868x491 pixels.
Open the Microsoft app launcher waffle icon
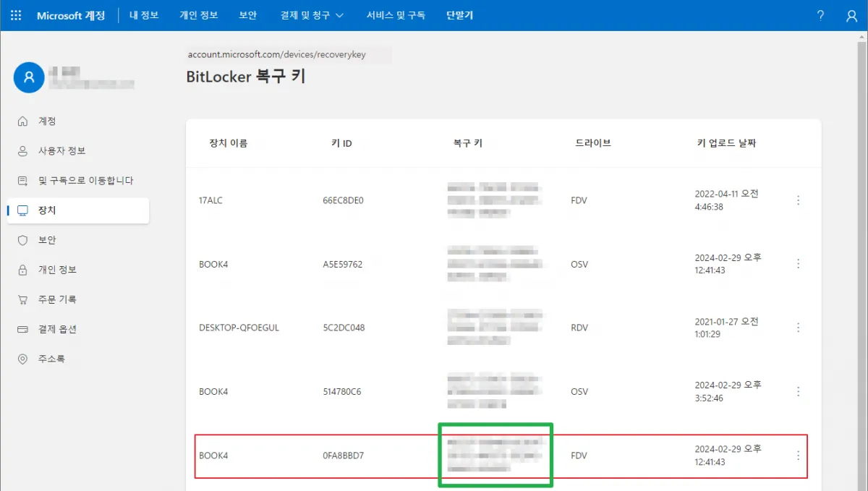[x=15, y=15]
